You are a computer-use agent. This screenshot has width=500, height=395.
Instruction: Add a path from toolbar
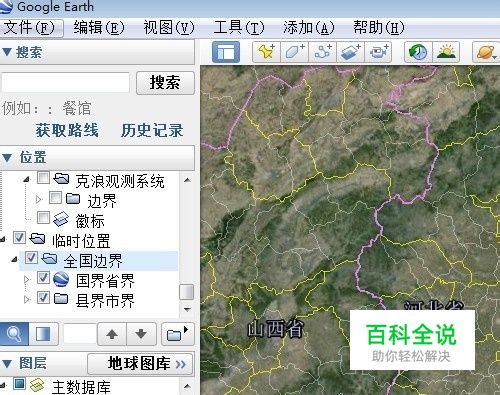click(322, 52)
